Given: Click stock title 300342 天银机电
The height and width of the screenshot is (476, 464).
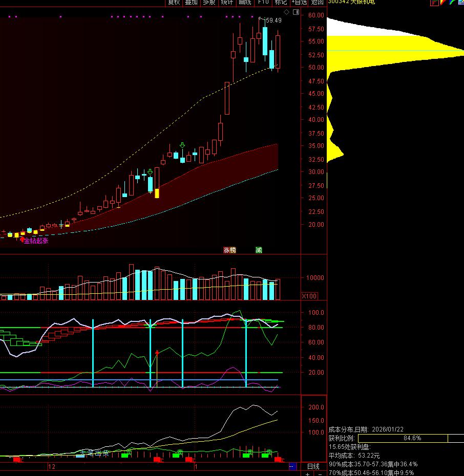Looking at the screenshot, I should click(x=351, y=2).
